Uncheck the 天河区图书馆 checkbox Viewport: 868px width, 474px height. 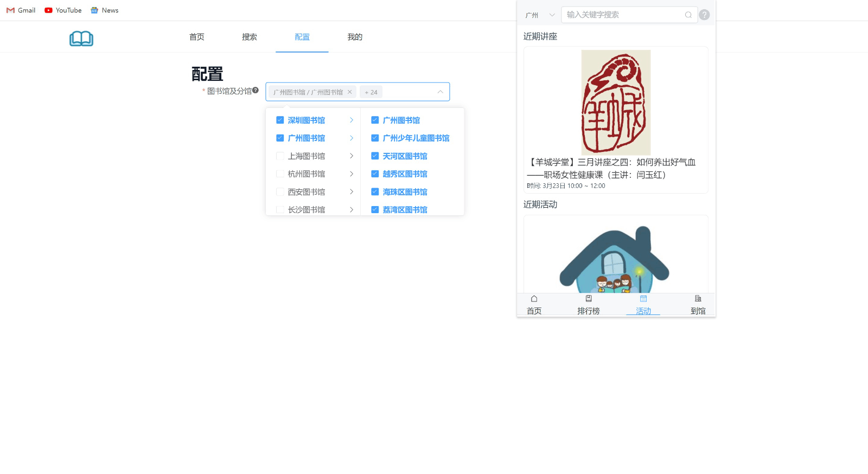click(x=375, y=156)
